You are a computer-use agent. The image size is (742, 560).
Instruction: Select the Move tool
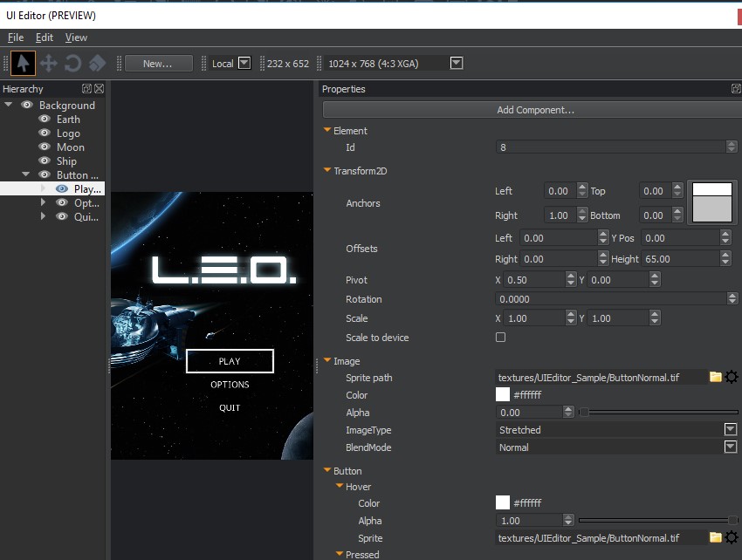tap(49, 62)
